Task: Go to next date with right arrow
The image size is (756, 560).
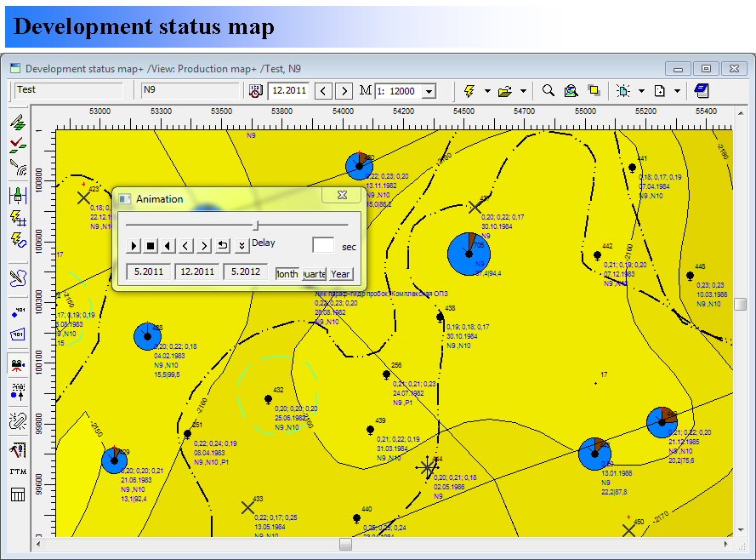Action: point(344,91)
